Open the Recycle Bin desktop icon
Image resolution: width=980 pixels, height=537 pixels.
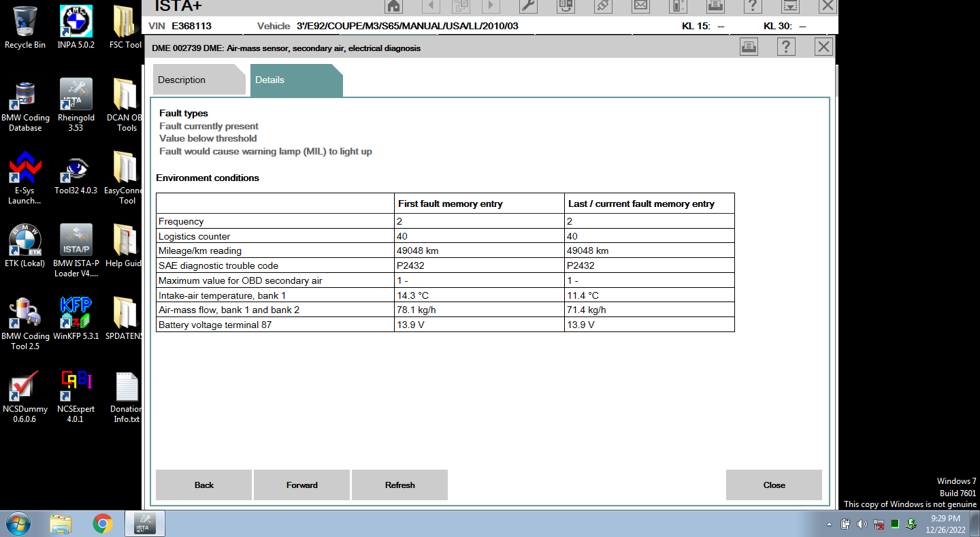[25, 27]
